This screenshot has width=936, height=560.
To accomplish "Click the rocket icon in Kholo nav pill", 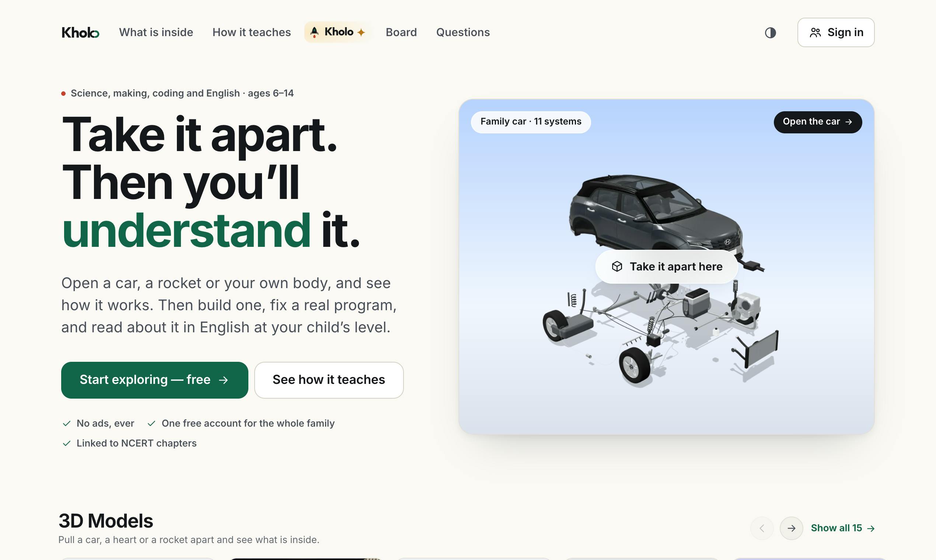I will pyautogui.click(x=314, y=32).
